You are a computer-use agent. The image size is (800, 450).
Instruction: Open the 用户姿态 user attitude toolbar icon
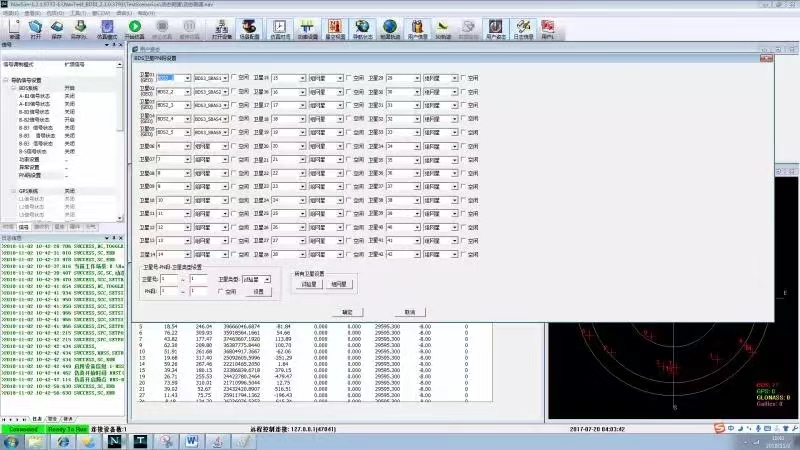[x=495, y=29]
